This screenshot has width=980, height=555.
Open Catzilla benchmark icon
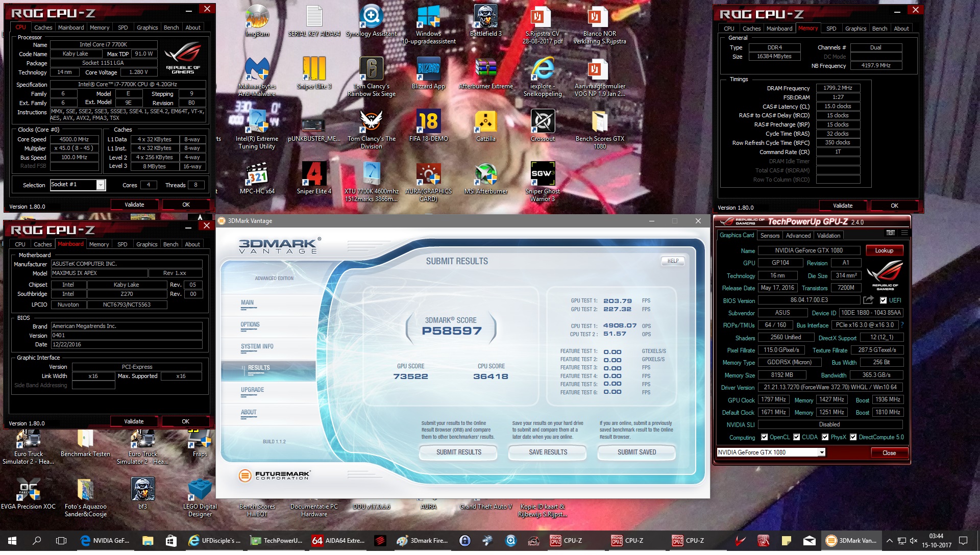[x=486, y=125]
